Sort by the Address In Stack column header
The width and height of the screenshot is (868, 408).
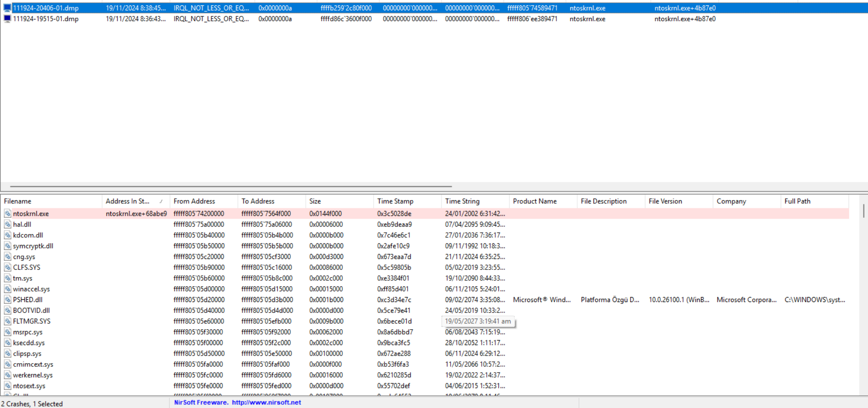click(x=136, y=202)
